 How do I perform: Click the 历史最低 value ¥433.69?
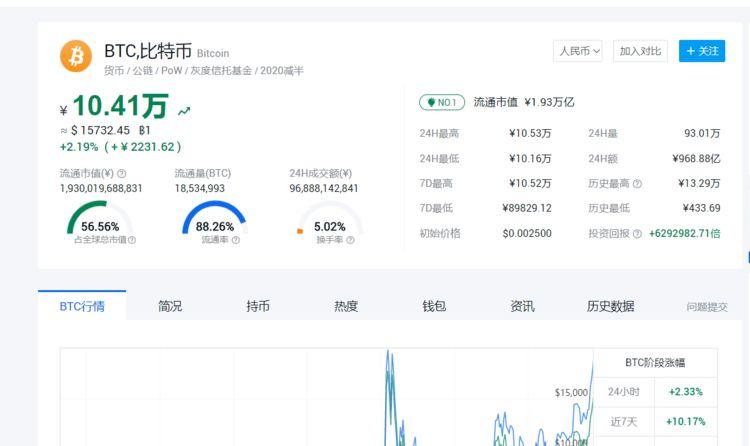[701, 208]
